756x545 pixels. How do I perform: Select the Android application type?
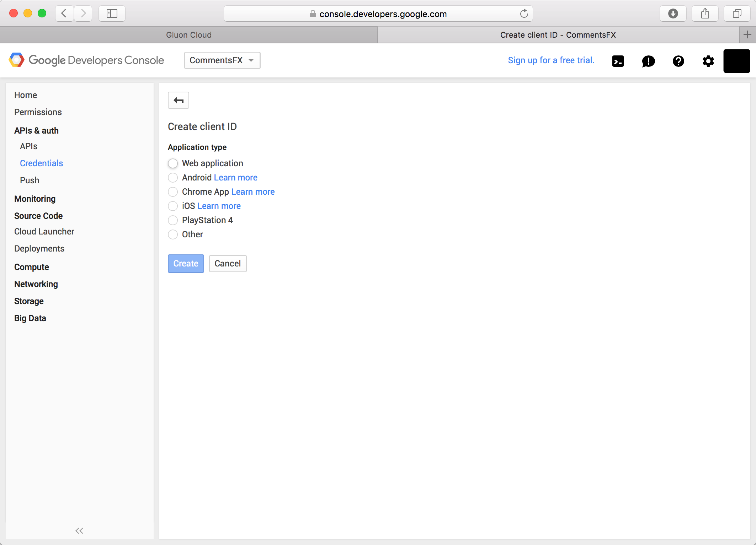[x=173, y=177]
